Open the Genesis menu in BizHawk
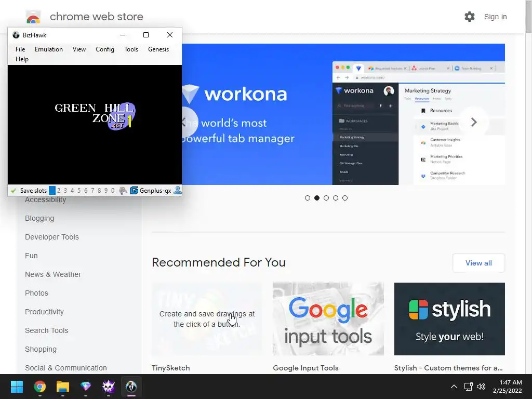This screenshot has height=399, width=532. click(158, 49)
